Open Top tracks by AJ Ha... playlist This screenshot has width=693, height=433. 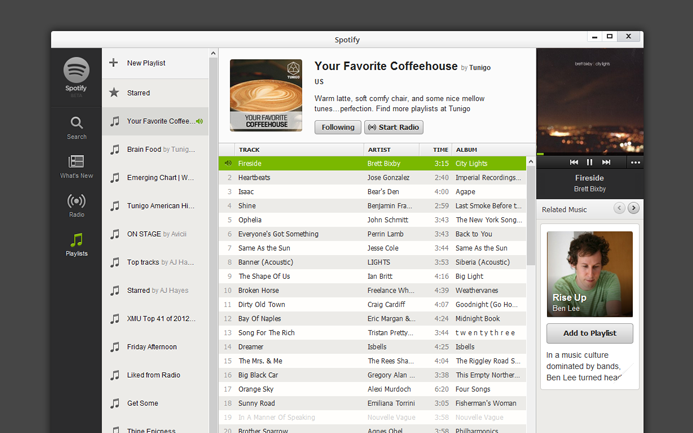tap(155, 262)
